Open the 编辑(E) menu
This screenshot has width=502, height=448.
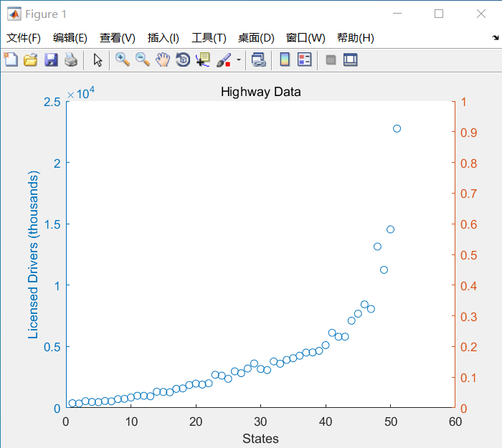(x=70, y=38)
